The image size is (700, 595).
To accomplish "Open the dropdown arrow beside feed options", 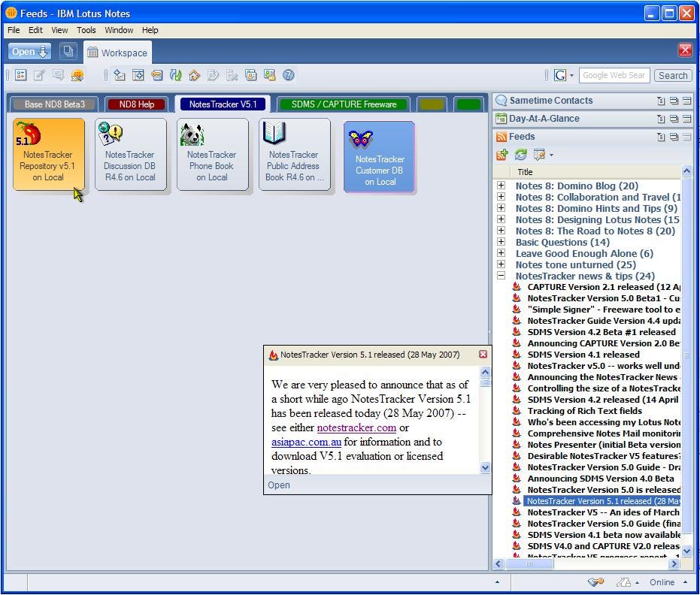I will [551, 156].
